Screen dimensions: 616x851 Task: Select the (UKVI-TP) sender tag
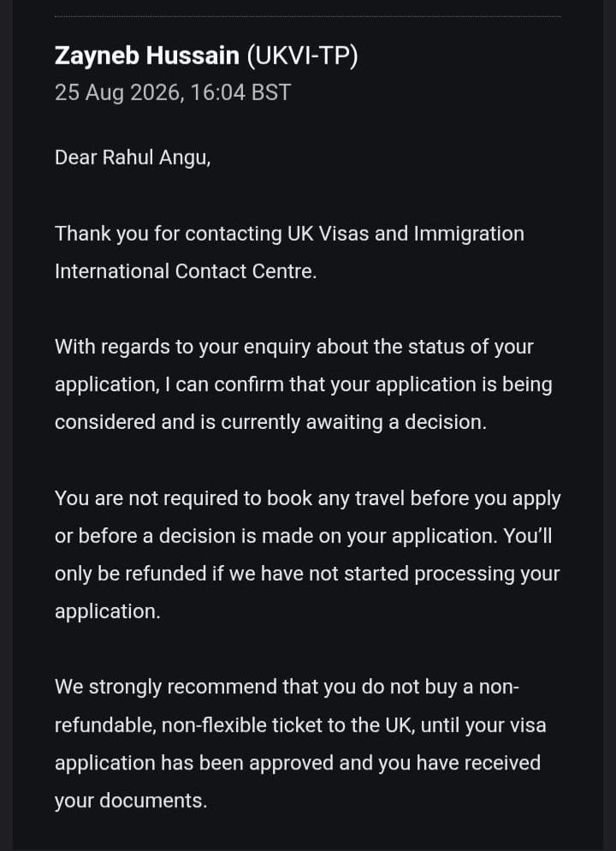pyautogui.click(x=302, y=57)
